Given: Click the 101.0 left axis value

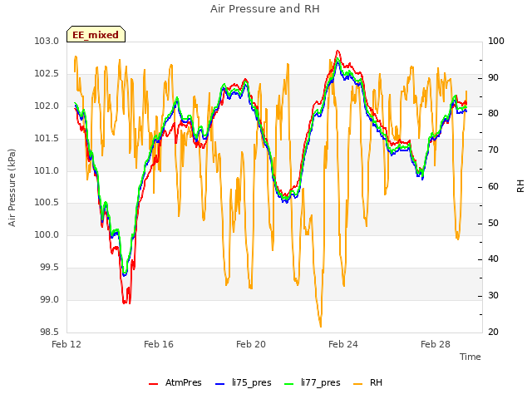Looking at the screenshot, I should coord(47,170).
